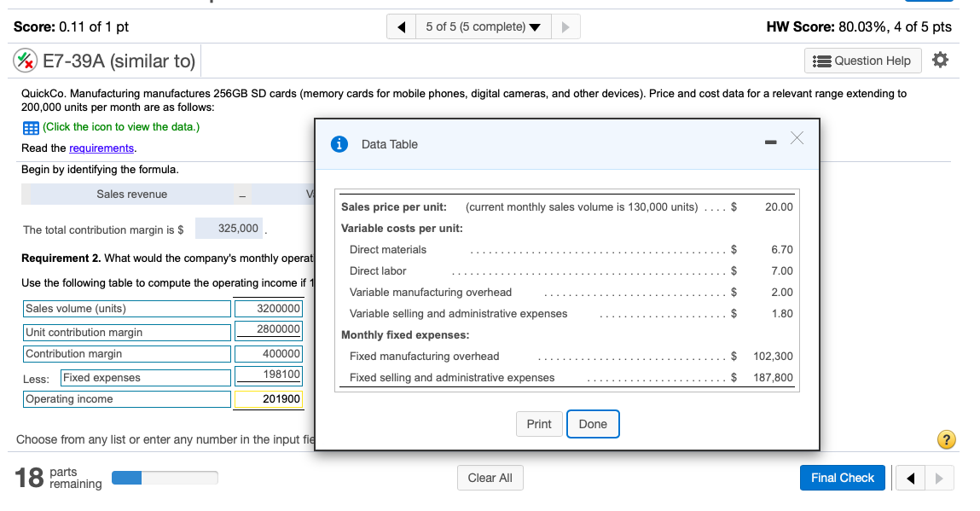The image size is (980, 511).
Task: Click the Contribution margin label field
Action: pos(127,353)
